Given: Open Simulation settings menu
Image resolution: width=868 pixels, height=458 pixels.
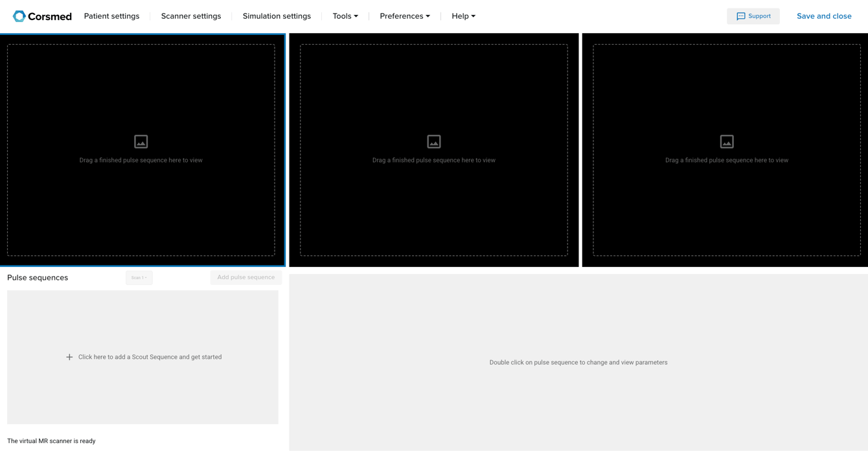Looking at the screenshot, I should 277,16.
